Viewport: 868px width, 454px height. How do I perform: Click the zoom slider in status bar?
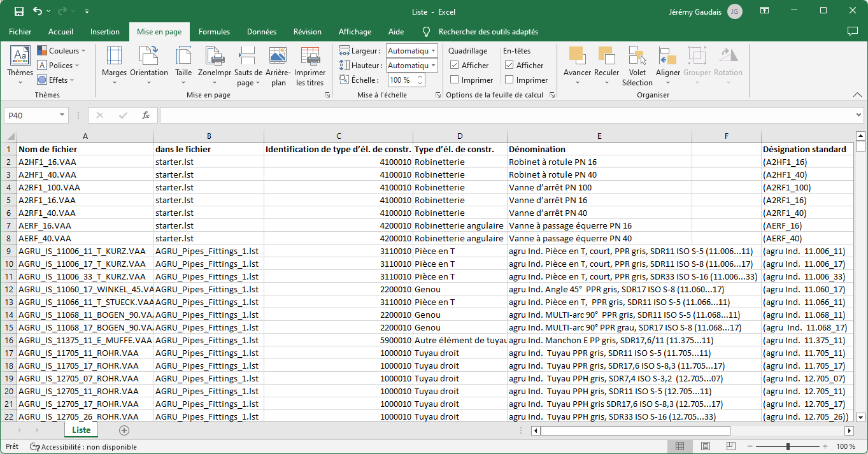(x=788, y=446)
